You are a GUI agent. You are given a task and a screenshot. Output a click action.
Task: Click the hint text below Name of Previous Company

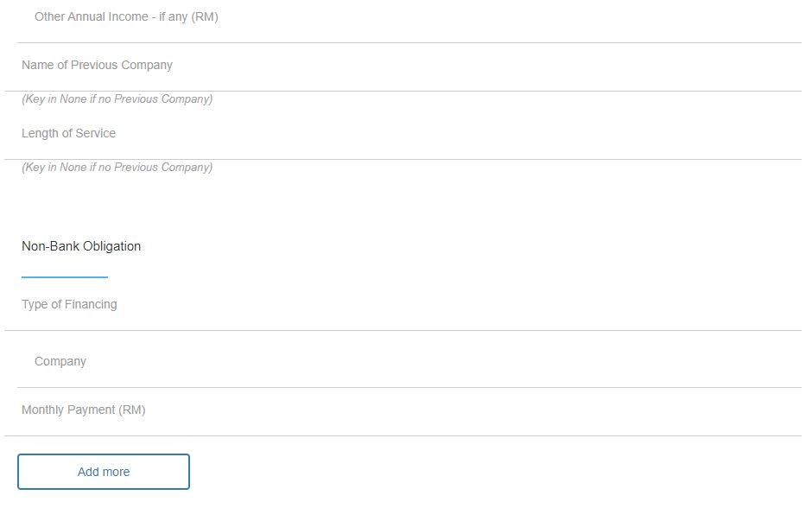117,99
